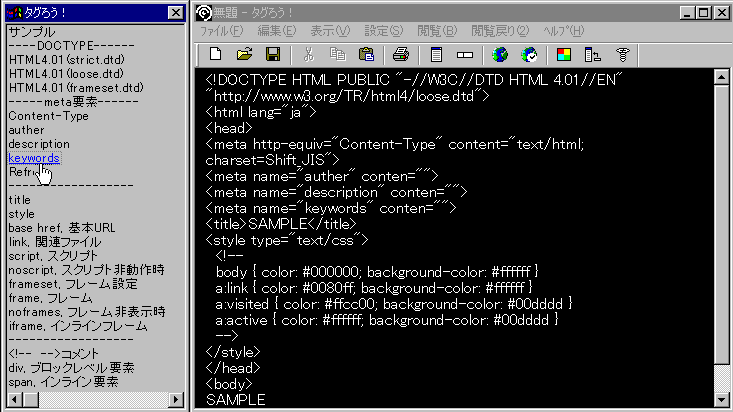Viewport: 733px width, 412px height.
Task: Select サンプル in the tag panel
Action: (x=32, y=32)
